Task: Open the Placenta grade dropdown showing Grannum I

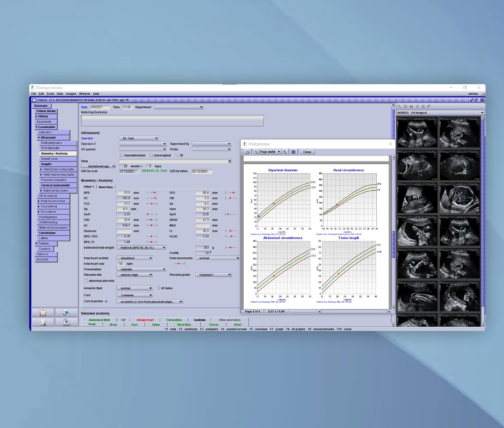Action: pos(214,275)
